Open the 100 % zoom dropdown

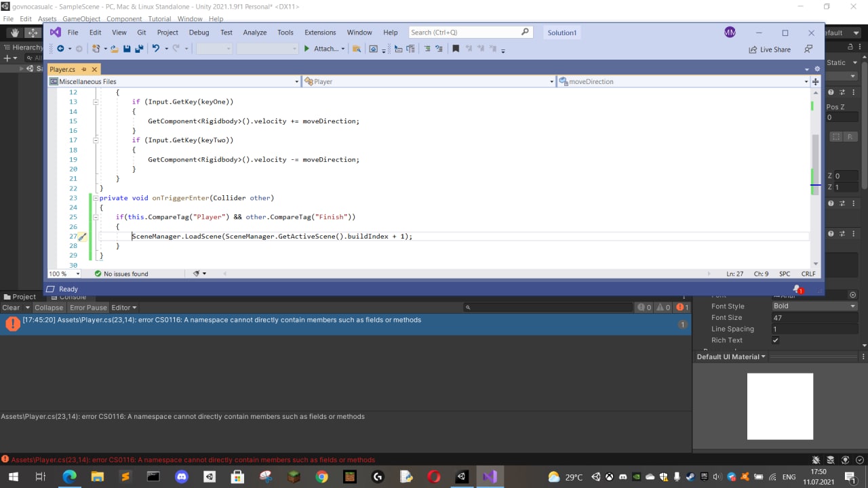tap(64, 274)
